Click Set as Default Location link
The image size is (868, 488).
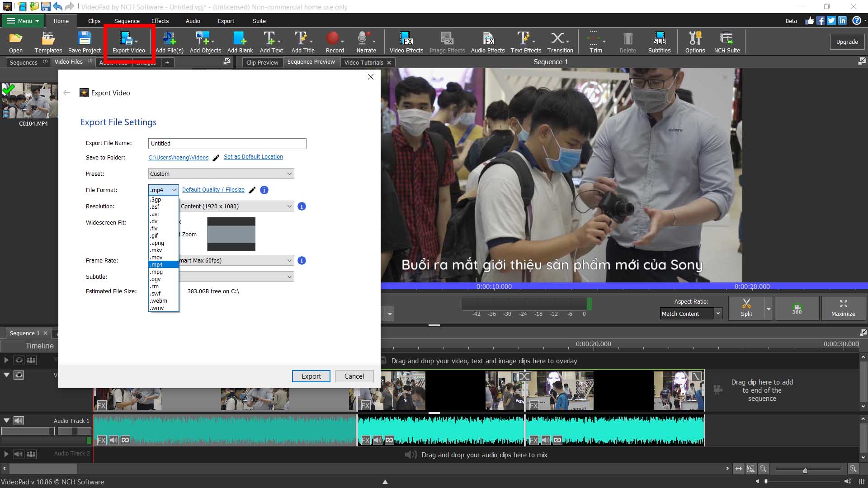[253, 156]
